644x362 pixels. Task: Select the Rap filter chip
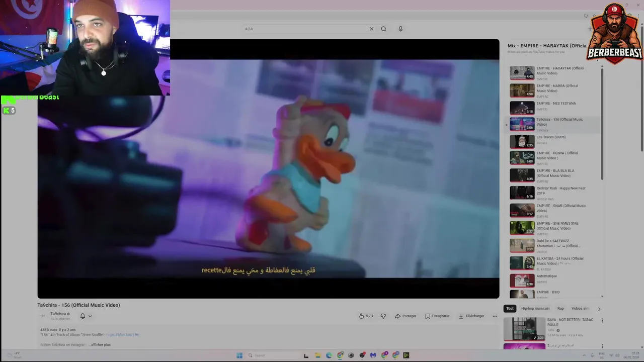560,308
